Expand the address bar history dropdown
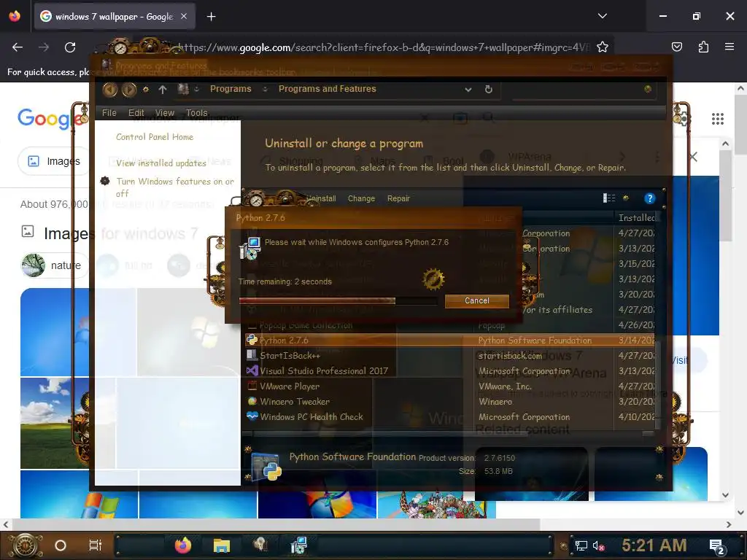The height and width of the screenshot is (560, 747). pos(468,90)
